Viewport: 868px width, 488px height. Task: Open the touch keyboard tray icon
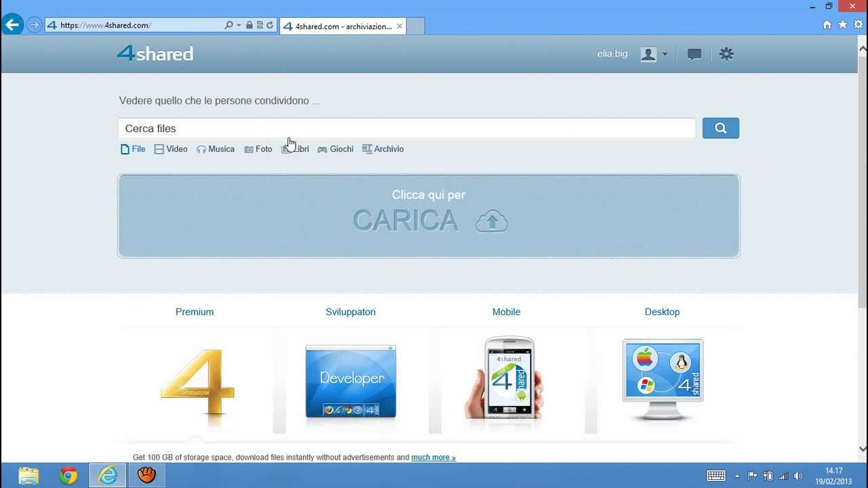[x=716, y=476]
